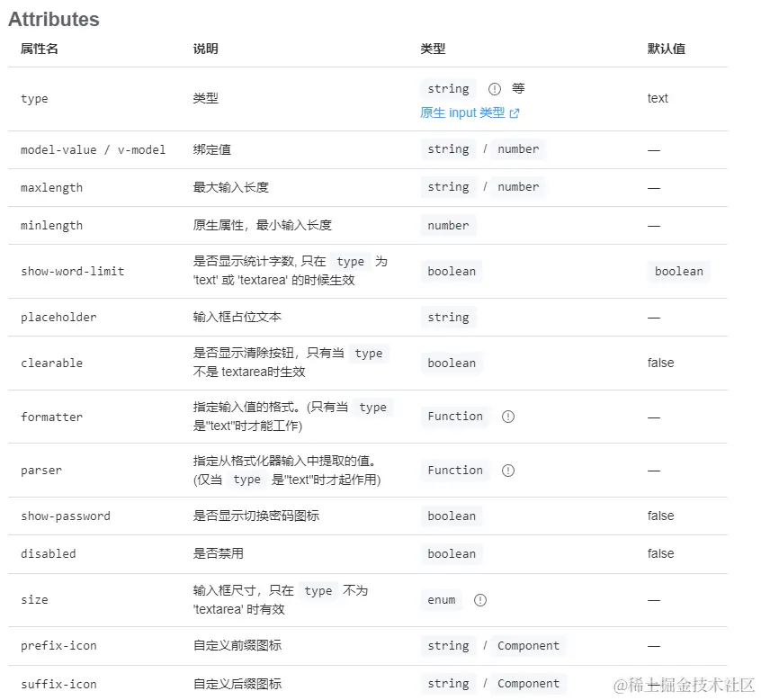Image resolution: width=761 pixels, height=700 pixels.
Task: Click the Attributes heading
Action: coord(53,20)
